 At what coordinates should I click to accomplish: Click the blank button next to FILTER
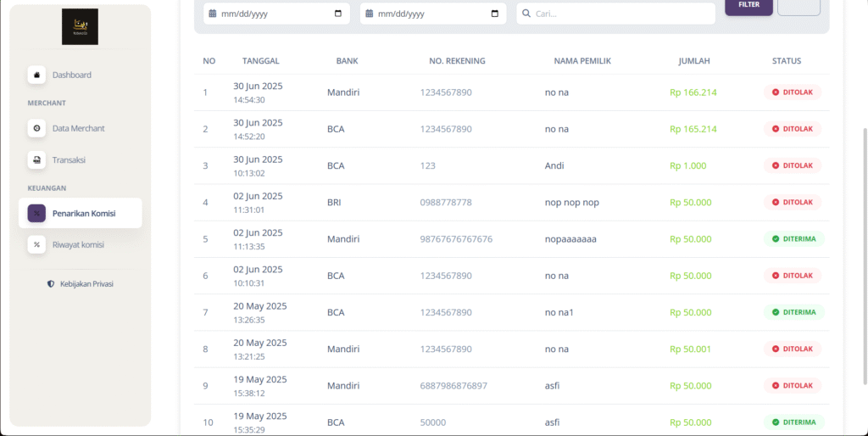(798, 6)
